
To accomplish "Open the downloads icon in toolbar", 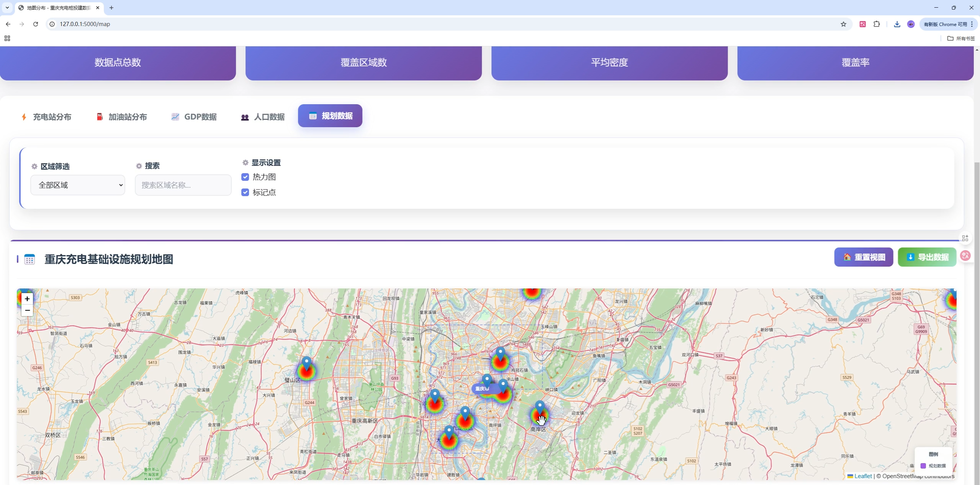I will click(897, 24).
